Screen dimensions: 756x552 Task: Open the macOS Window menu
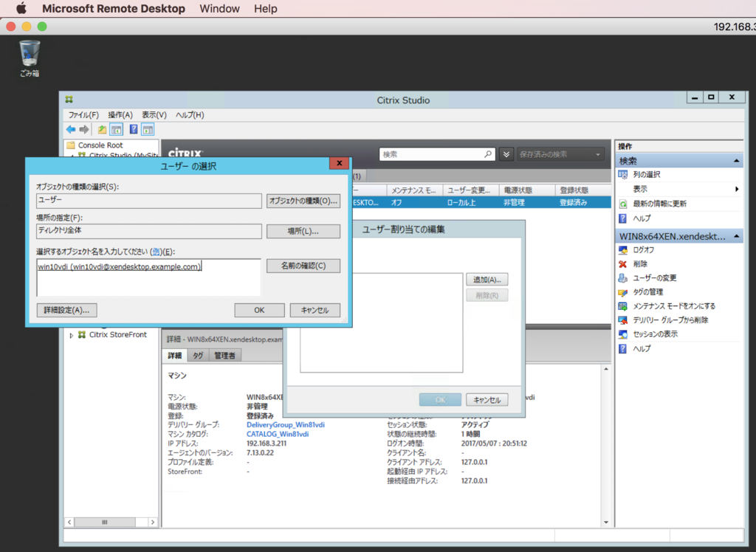(x=219, y=9)
